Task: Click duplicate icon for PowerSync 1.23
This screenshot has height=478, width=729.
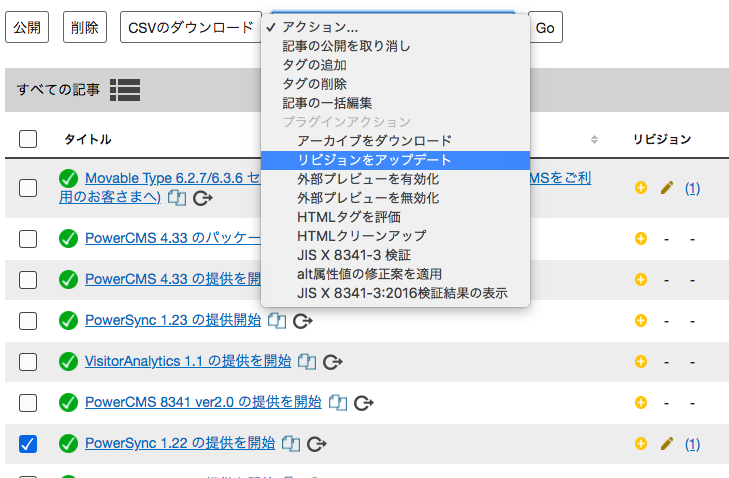Action: click(x=277, y=321)
